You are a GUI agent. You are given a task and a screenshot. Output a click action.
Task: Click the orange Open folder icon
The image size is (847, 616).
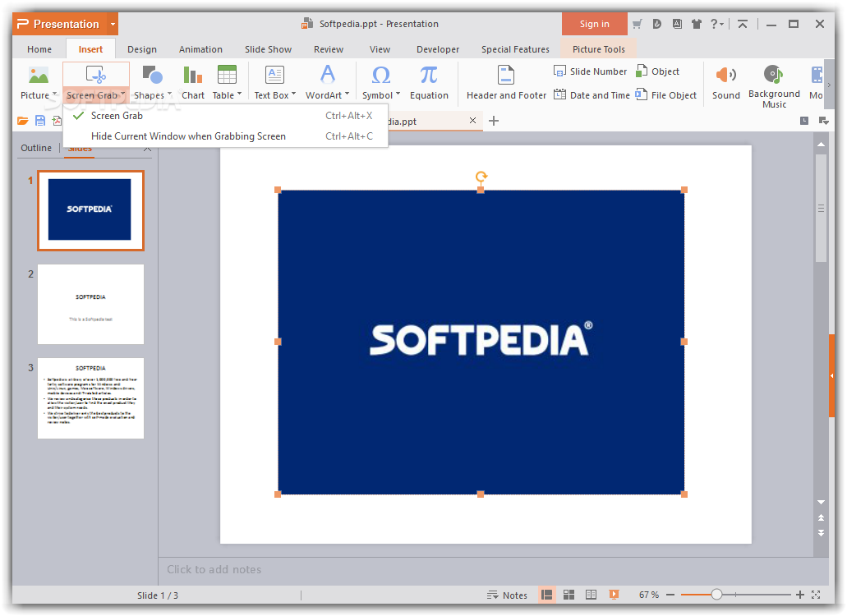23,121
